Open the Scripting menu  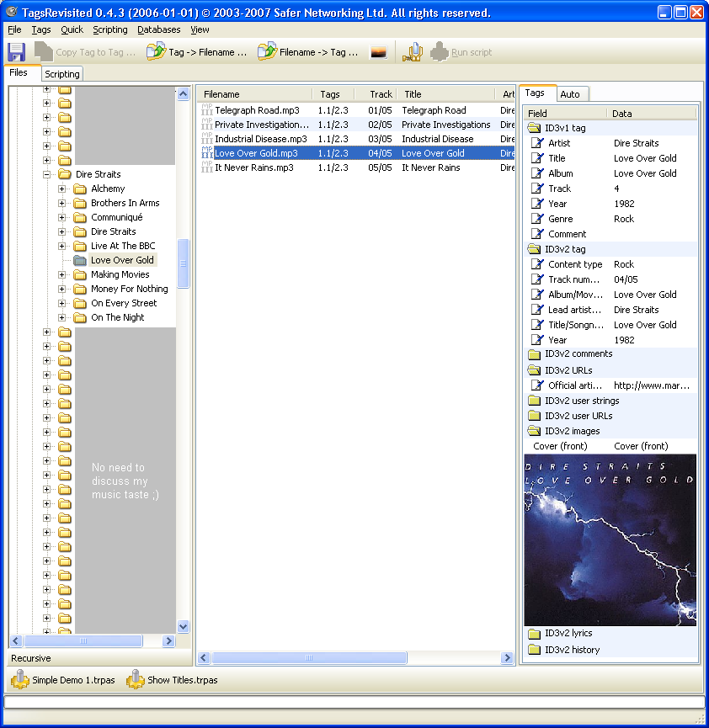click(x=110, y=29)
